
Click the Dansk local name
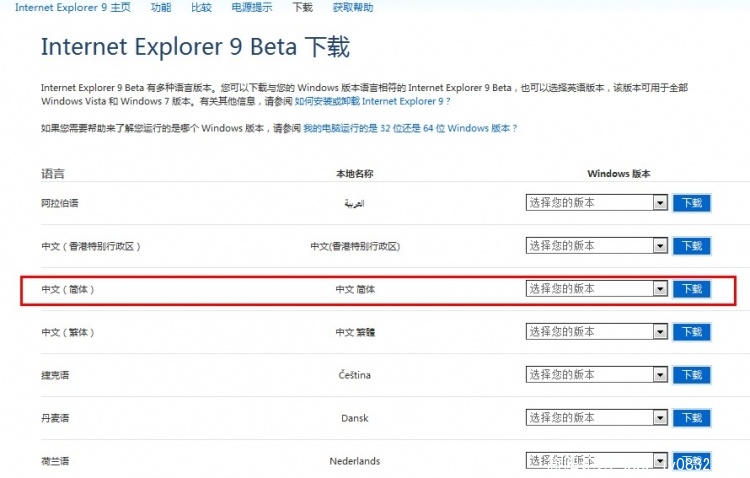pyautogui.click(x=355, y=418)
